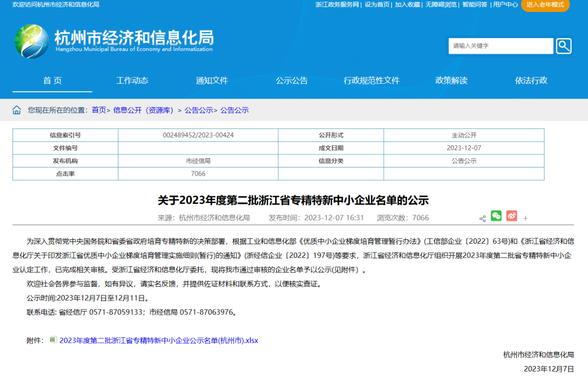Click the home icon in the breadcrumb
Screen dimensions: 588x378
pos(16,109)
